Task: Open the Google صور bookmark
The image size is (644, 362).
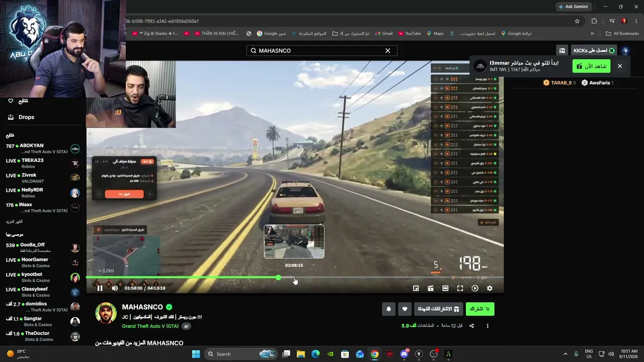Action: coord(271,34)
